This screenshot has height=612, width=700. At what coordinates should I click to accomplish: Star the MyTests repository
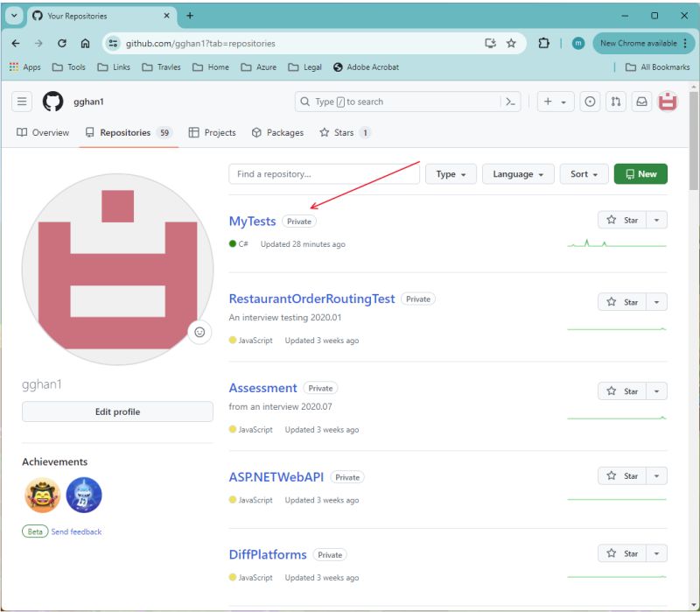click(625, 220)
